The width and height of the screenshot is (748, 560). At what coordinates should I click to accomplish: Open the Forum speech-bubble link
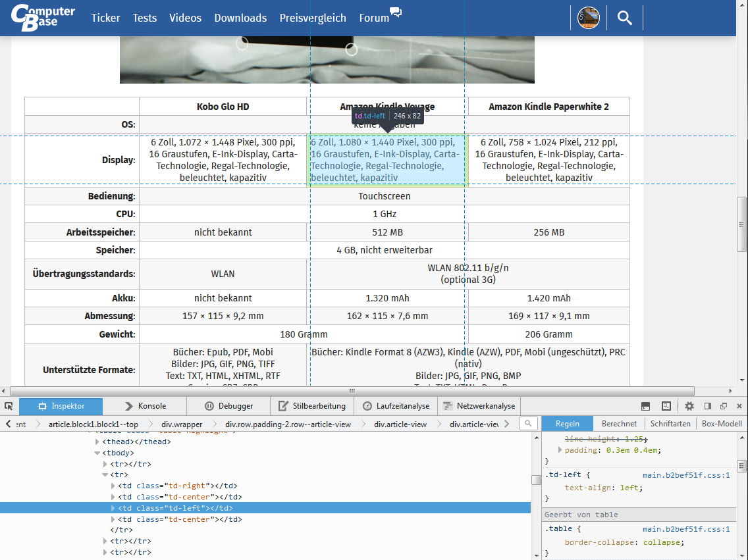coord(380,17)
